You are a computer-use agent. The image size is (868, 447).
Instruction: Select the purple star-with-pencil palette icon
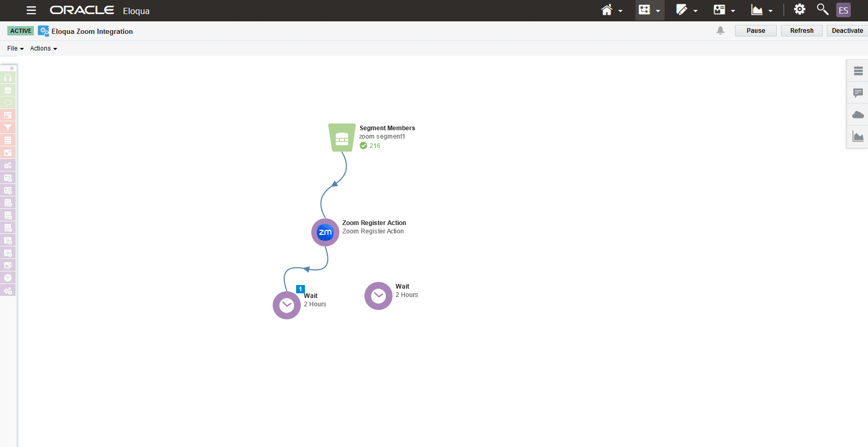[x=8, y=265]
